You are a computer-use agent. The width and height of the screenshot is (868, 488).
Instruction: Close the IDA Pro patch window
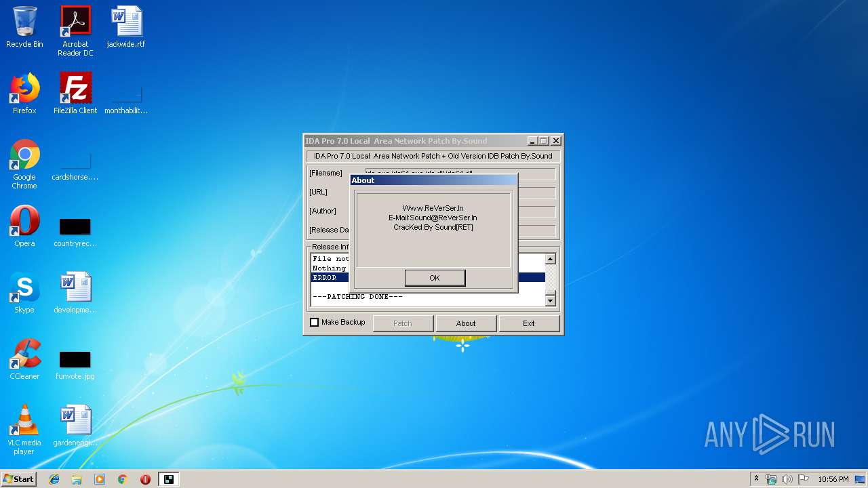(x=556, y=141)
